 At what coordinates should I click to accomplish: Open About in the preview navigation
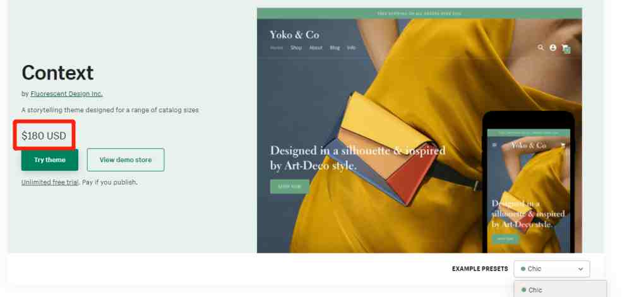pos(316,47)
